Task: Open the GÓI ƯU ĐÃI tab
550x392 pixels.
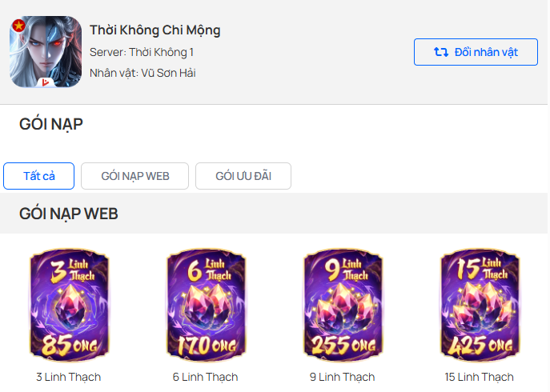Action: coord(243,176)
